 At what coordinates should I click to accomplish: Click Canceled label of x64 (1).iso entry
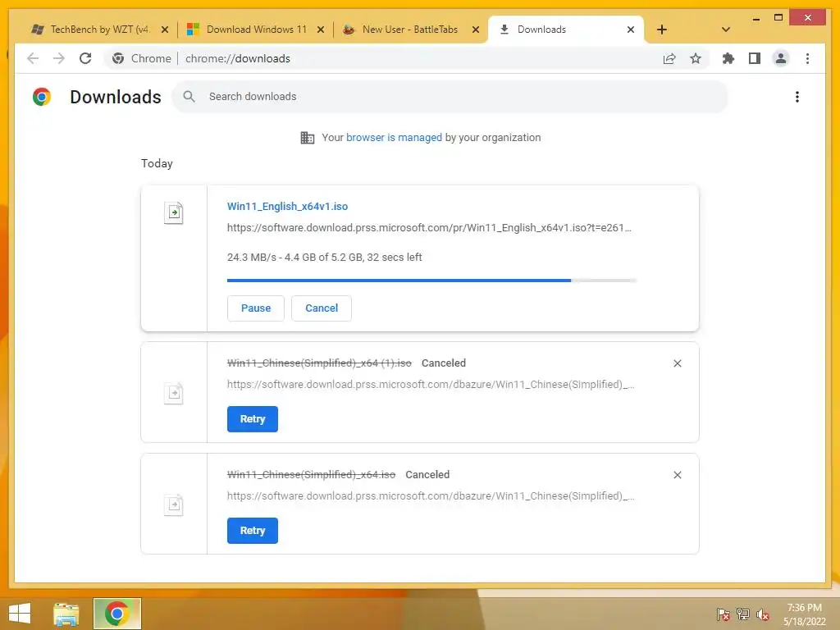coord(444,363)
